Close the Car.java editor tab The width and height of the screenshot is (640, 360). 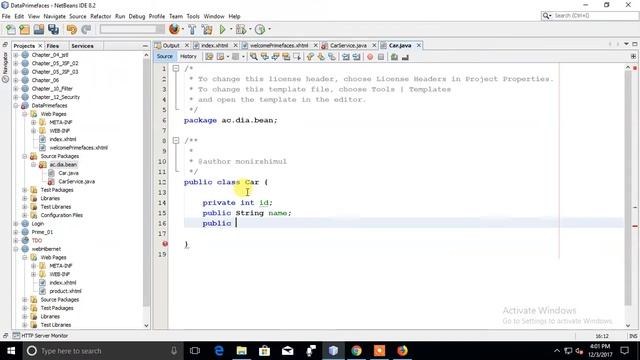pyautogui.click(x=418, y=45)
